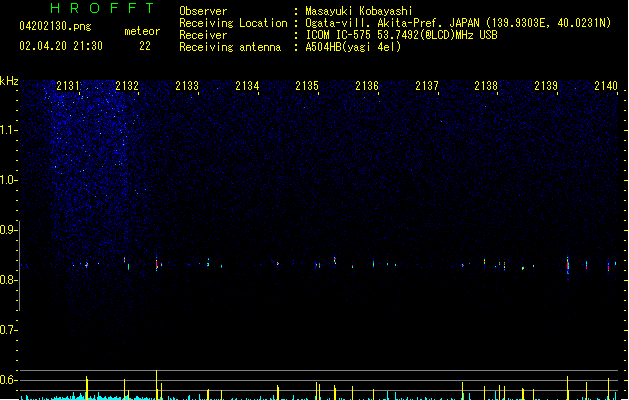
Task: Click time marker 2139
Action: [546, 86]
